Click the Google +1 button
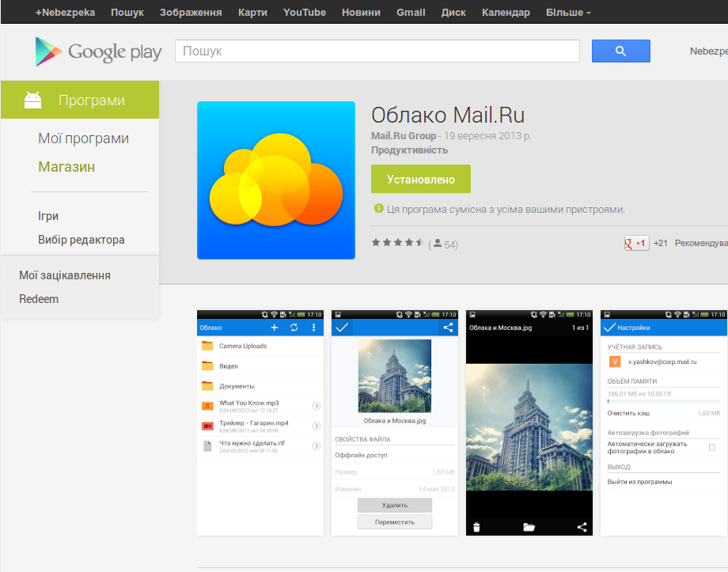The height and width of the screenshot is (572, 728). 636,243
